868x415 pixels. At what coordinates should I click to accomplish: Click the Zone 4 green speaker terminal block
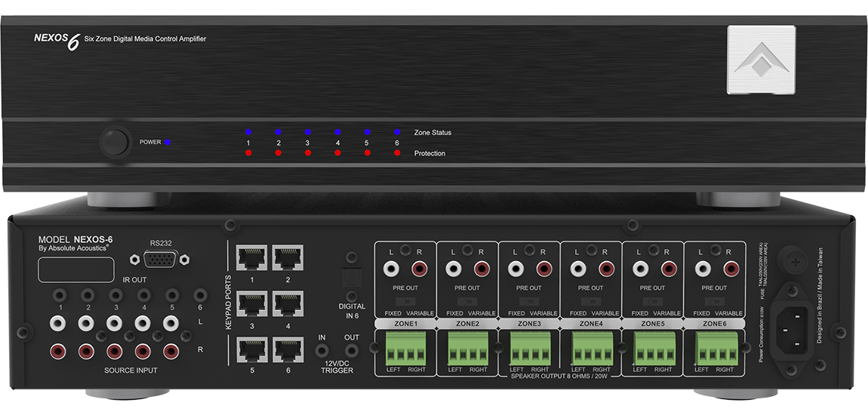[x=593, y=348]
